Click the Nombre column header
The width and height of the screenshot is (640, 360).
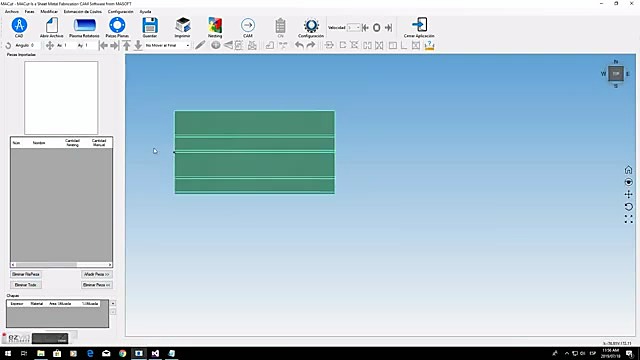point(39,143)
